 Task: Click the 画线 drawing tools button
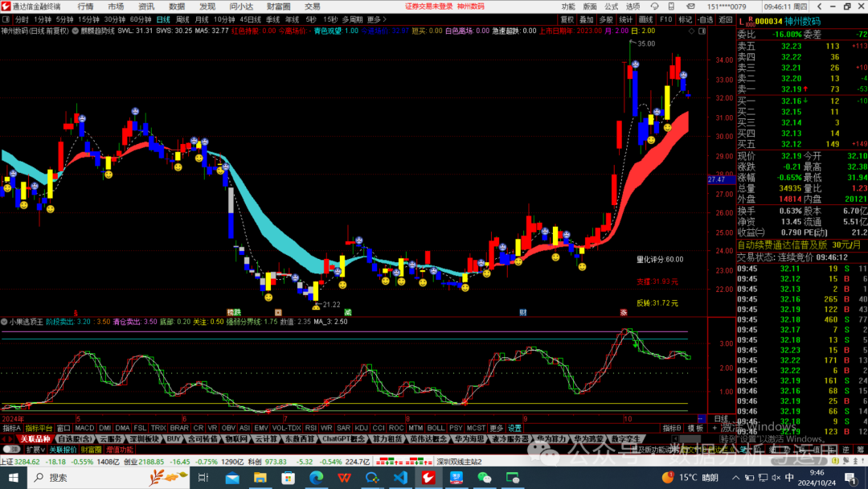pos(646,19)
